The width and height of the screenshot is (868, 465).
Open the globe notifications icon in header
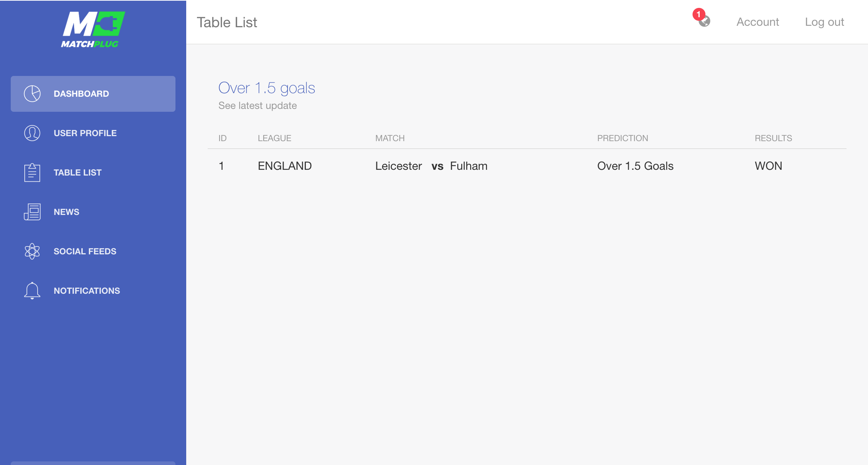pos(705,22)
